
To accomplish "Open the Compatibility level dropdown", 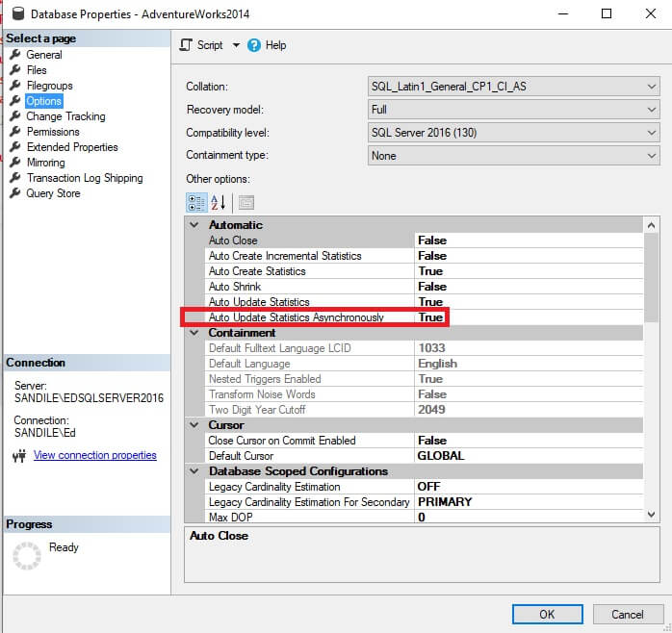I will pyautogui.click(x=513, y=133).
